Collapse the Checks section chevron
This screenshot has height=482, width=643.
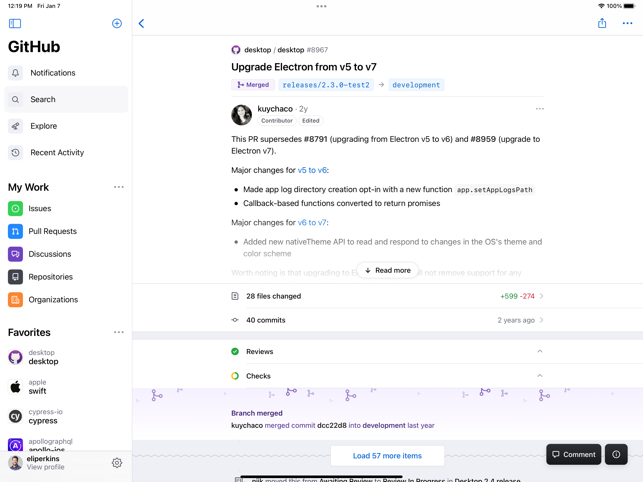540,376
